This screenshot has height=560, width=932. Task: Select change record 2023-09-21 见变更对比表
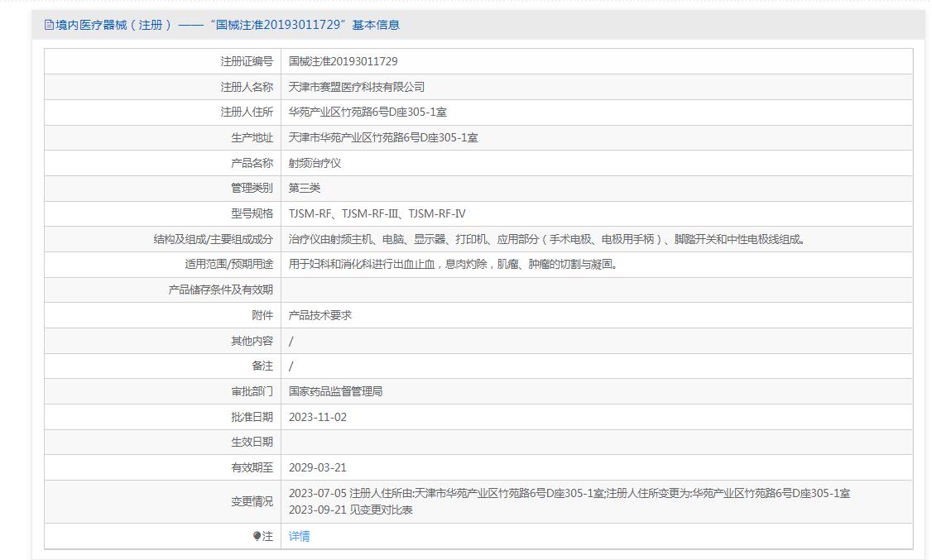click(351, 510)
